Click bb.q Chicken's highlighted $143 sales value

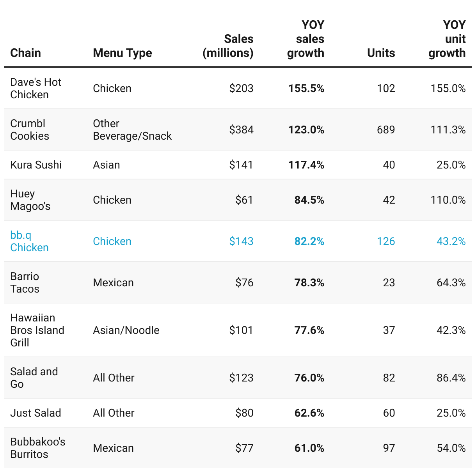241,241
